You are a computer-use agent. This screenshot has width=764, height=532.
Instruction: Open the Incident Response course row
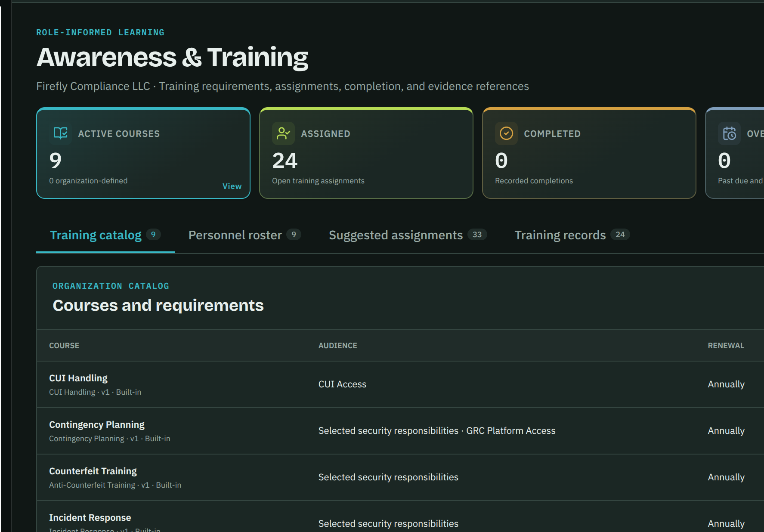point(400,517)
